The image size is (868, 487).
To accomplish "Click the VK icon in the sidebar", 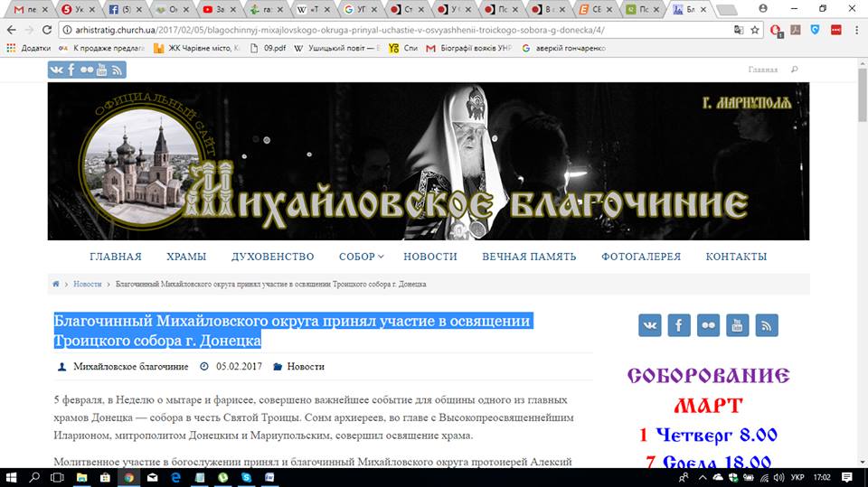I will pyautogui.click(x=649, y=325).
